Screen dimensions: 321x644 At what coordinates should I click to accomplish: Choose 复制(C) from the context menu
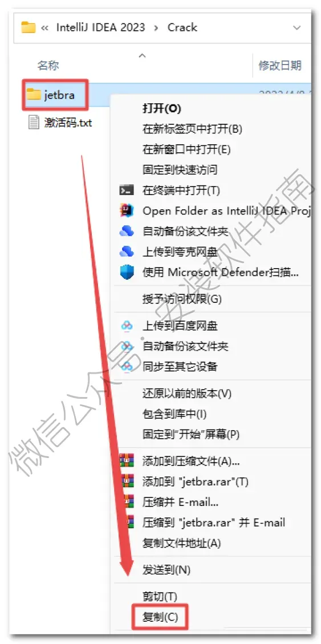pyautogui.click(x=160, y=617)
